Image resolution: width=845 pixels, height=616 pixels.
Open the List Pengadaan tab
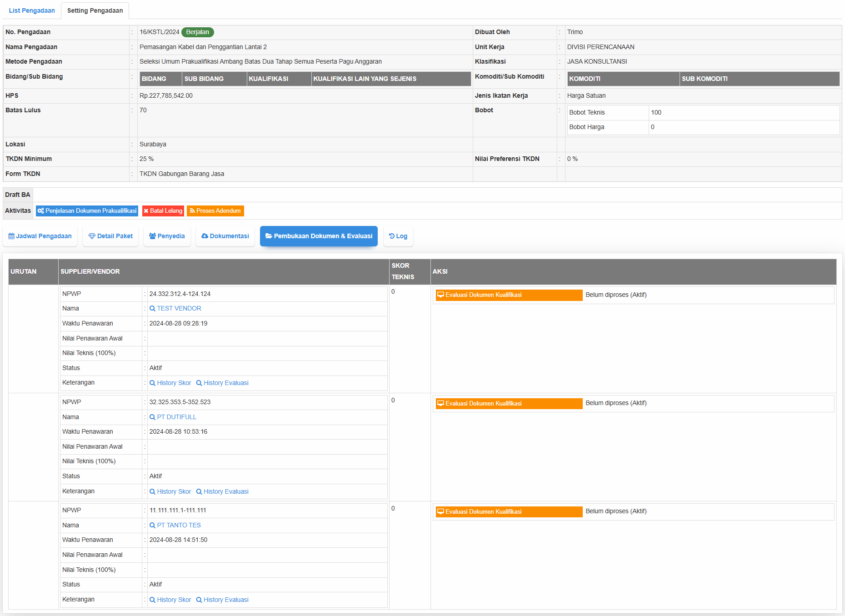32,10
